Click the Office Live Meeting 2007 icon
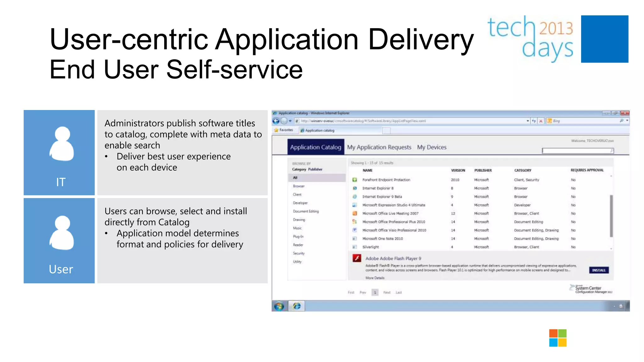Image resolution: width=644 pixels, height=362 pixels. (x=354, y=213)
